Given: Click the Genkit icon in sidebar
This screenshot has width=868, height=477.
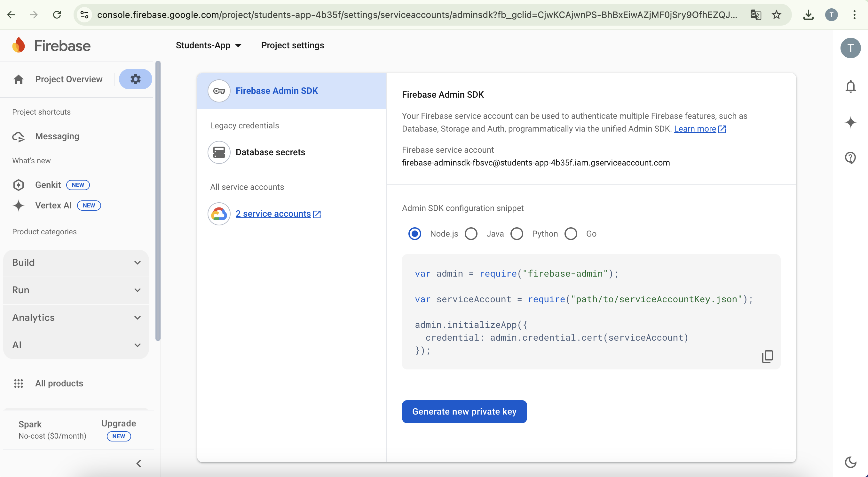Looking at the screenshot, I should click(x=19, y=185).
